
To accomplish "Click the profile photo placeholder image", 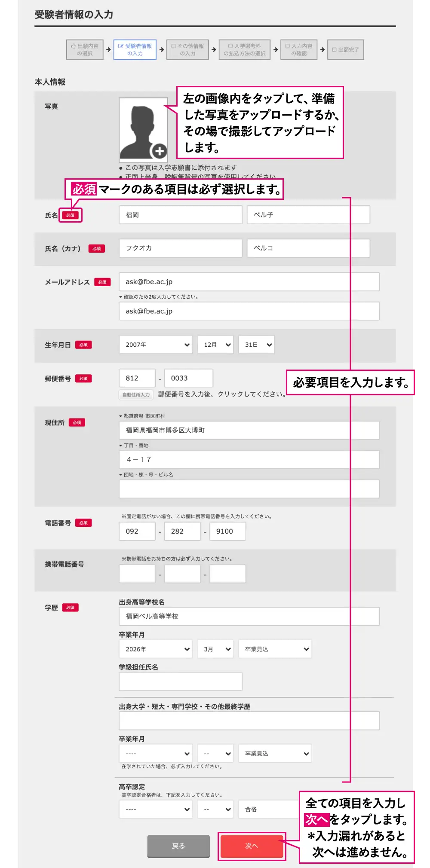I will 143,130.
